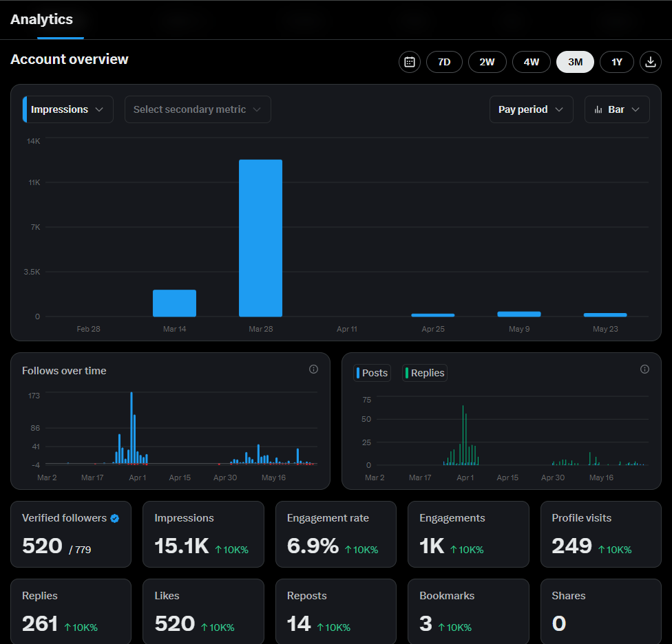Image resolution: width=672 pixels, height=644 pixels.
Task: Open the Bar chart type dropdown
Action: 617,109
